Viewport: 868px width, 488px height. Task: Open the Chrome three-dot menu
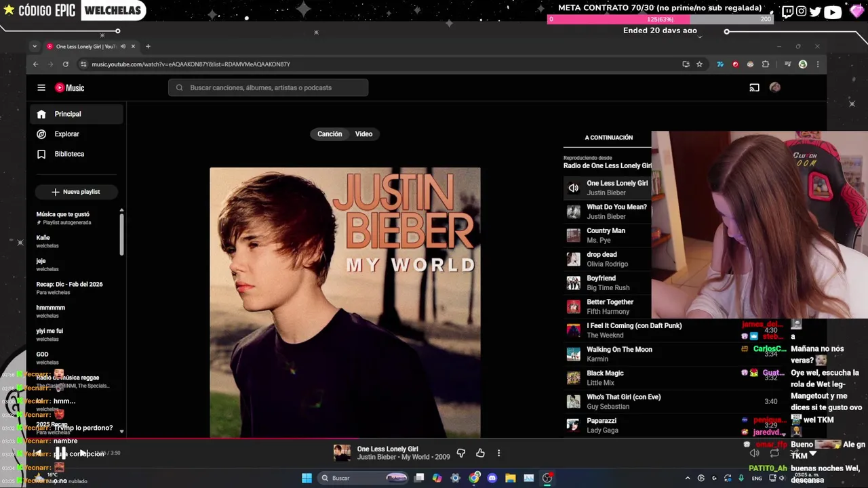click(x=818, y=64)
